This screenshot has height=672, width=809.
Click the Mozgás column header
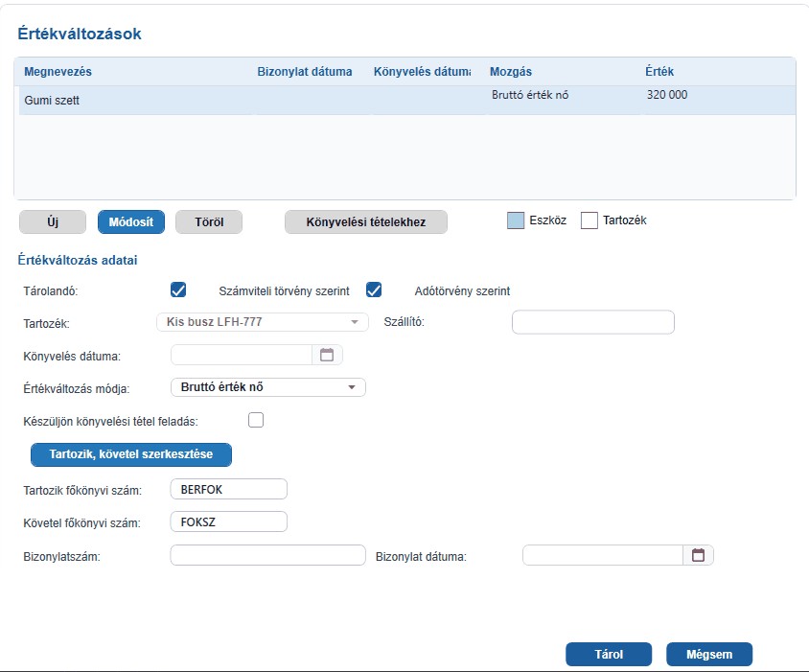(x=511, y=72)
